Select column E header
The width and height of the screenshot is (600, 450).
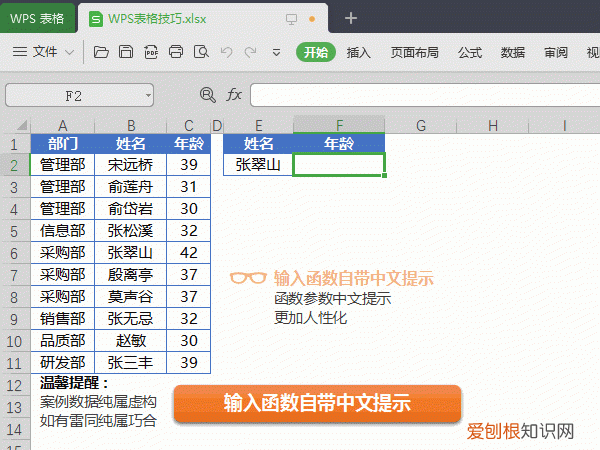259,126
